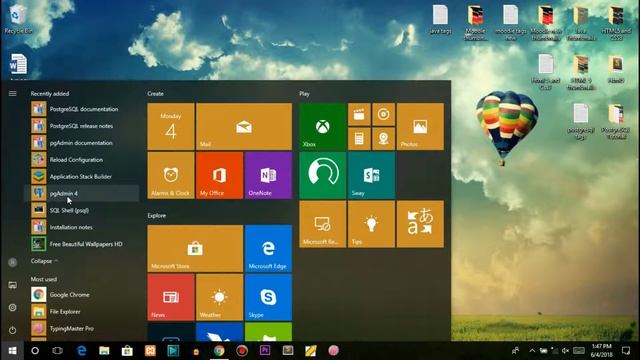
Task: Select the java tags desktop file
Action: click(x=440, y=19)
